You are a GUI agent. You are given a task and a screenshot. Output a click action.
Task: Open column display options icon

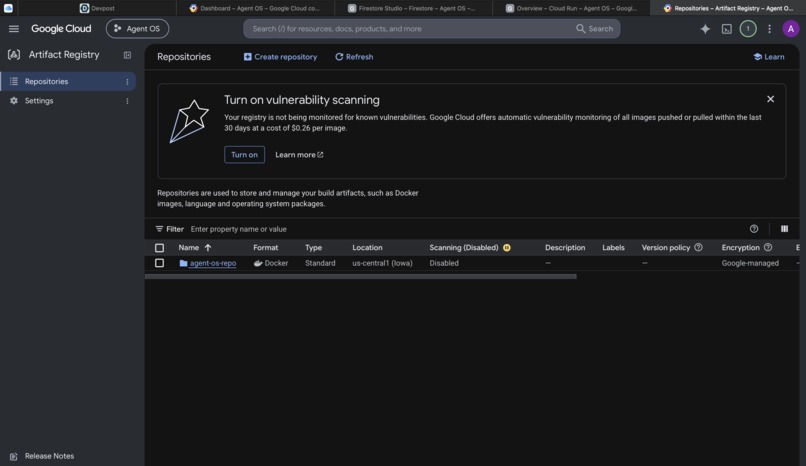[784, 229]
